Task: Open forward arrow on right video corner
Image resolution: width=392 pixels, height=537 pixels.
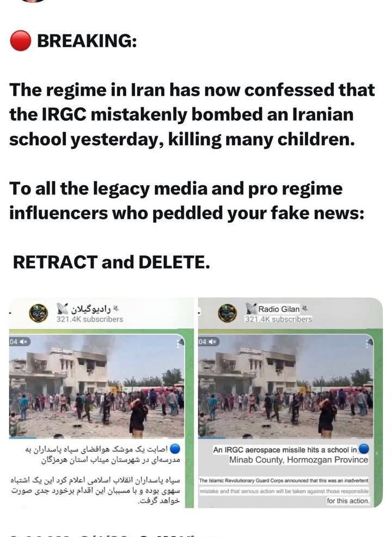Action: [x=369, y=343]
